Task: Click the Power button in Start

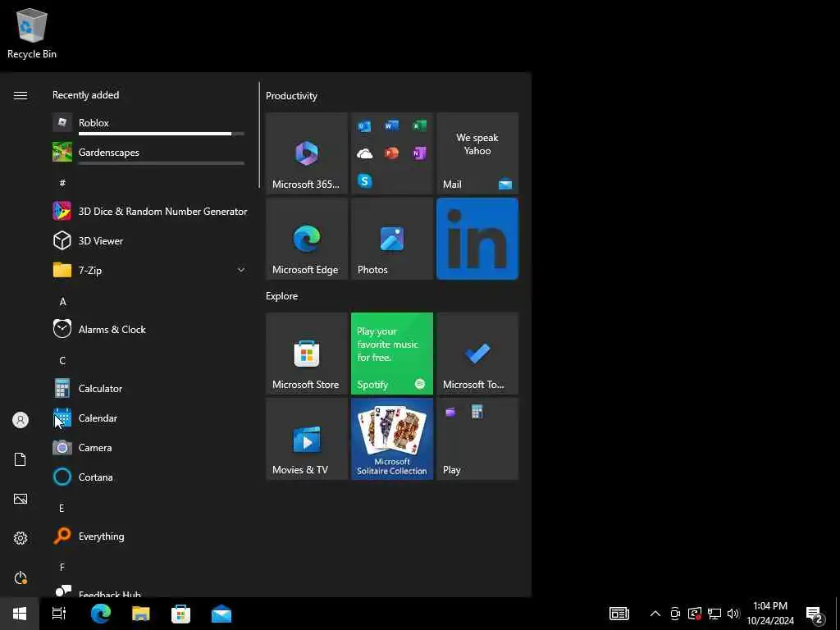Action: pyautogui.click(x=21, y=577)
